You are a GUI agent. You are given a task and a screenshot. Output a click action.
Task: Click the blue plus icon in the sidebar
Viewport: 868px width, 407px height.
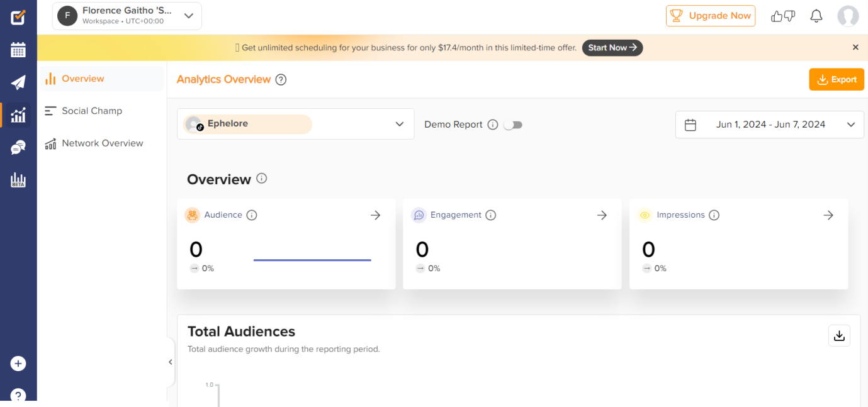tap(18, 364)
